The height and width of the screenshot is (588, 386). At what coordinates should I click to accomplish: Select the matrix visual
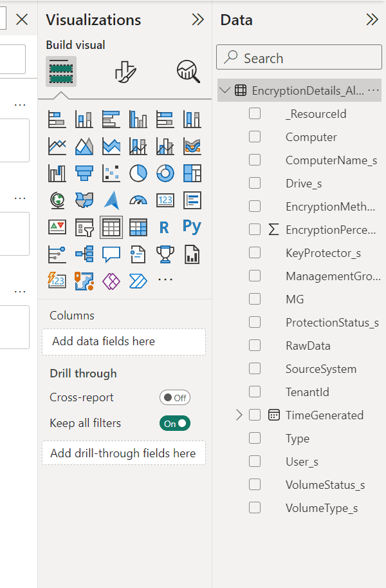pos(138,227)
